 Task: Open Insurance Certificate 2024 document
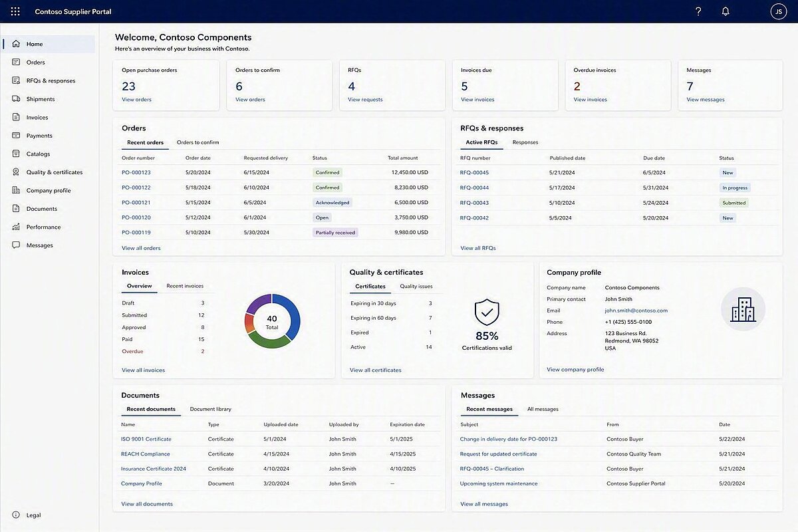(x=154, y=469)
